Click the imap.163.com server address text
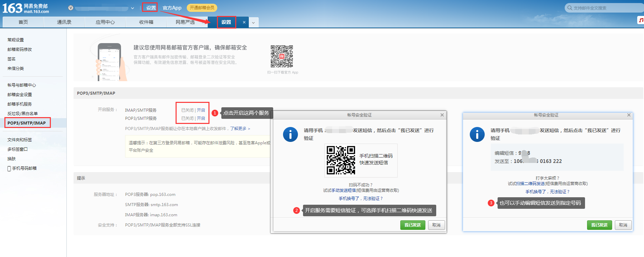 pos(164,215)
